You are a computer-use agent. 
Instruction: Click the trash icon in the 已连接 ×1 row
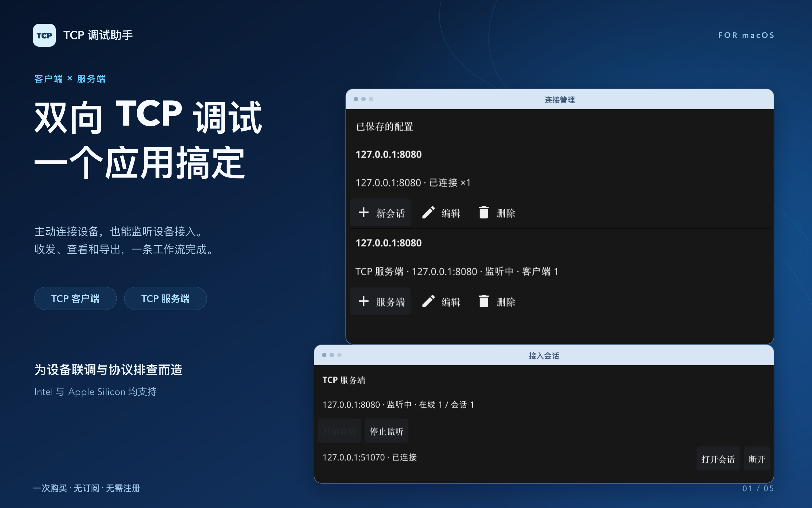483,212
